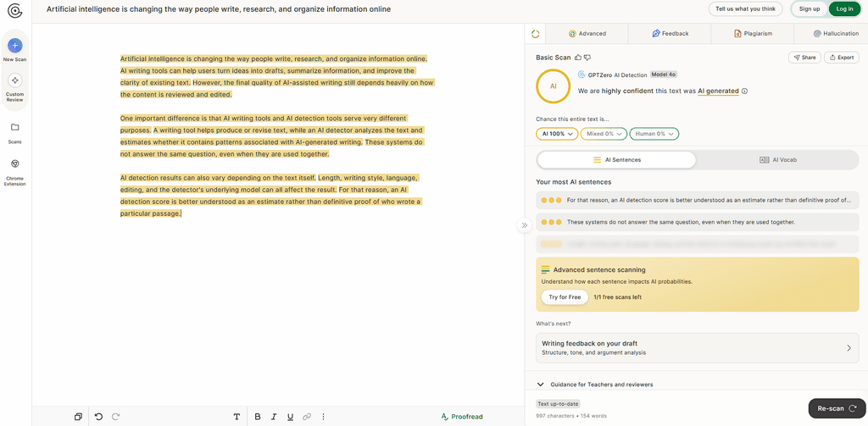This screenshot has height=426, width=868.
Task: Click the AI generated underlined link
Action: click(718, 91)
